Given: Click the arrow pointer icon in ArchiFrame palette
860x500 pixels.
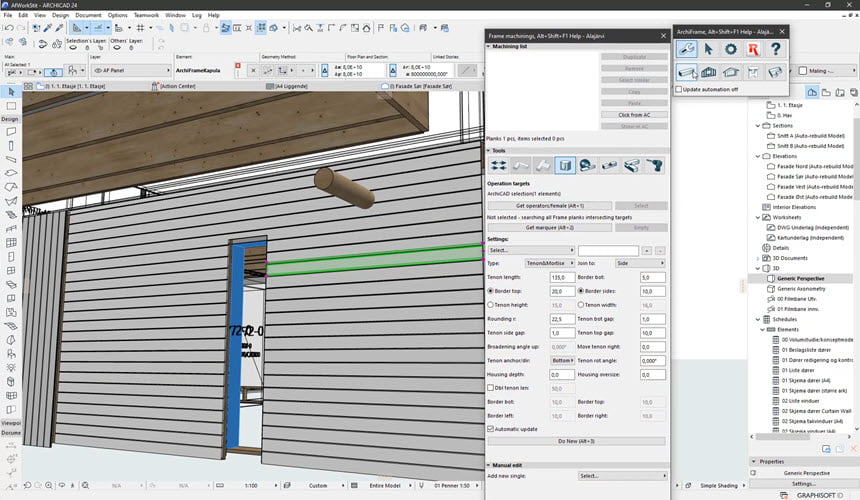Looking at the screenshot, I should pos(708,49).
